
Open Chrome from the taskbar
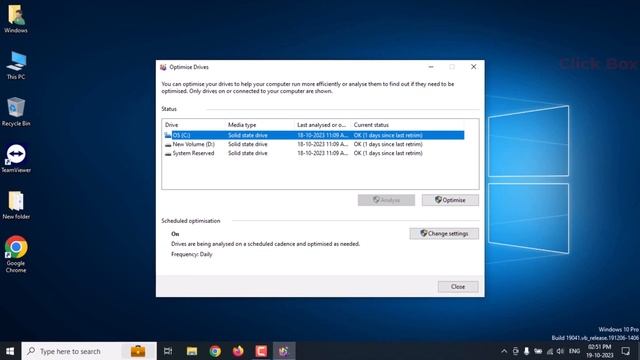click(x=215, y=351)
